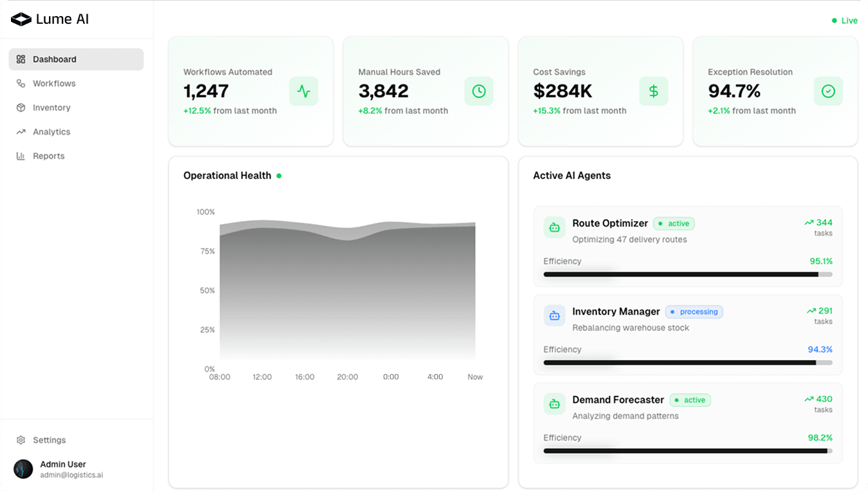Open Reports from the sidebar
868x492 pixels.
coord(48,156)
